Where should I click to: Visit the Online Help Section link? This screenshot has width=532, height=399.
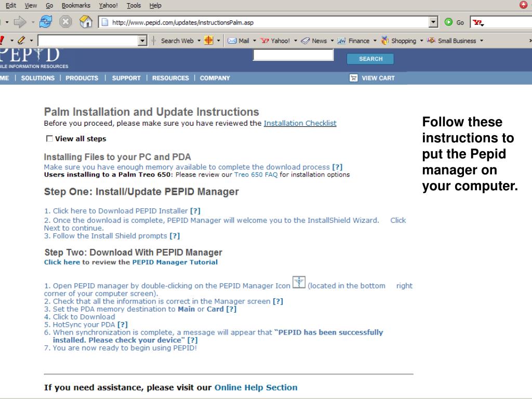(x=256, y=388)
